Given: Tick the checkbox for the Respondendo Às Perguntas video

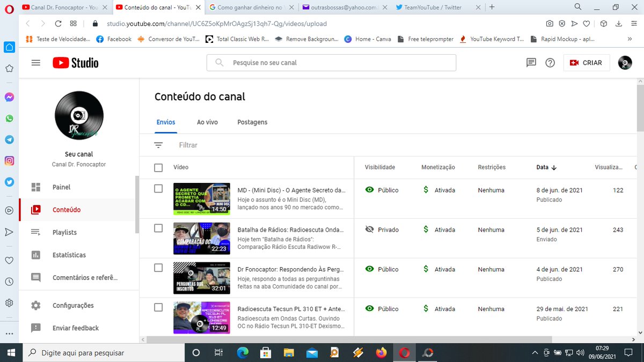Looking at the screenshot, I should click(158, 268).
